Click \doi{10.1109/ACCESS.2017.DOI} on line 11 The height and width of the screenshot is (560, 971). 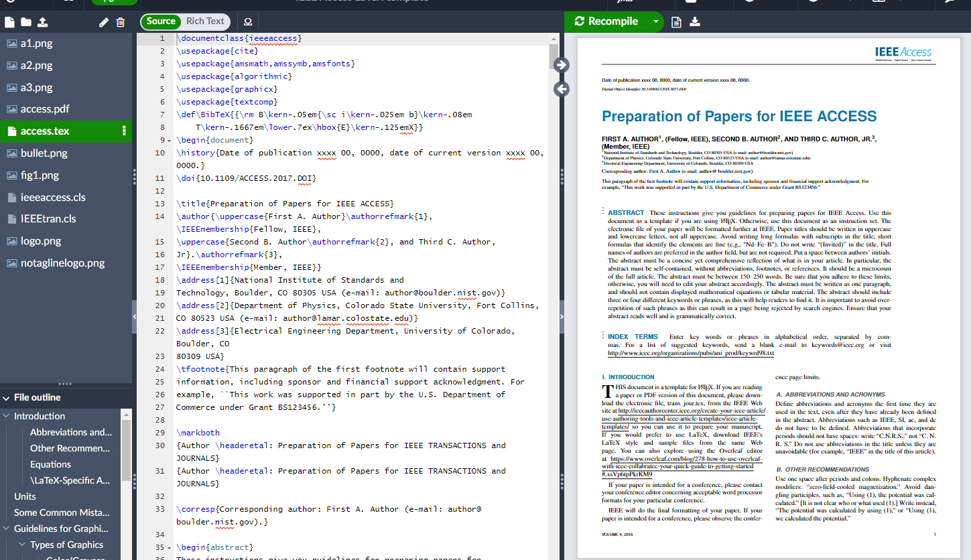[x=246, y=178]
